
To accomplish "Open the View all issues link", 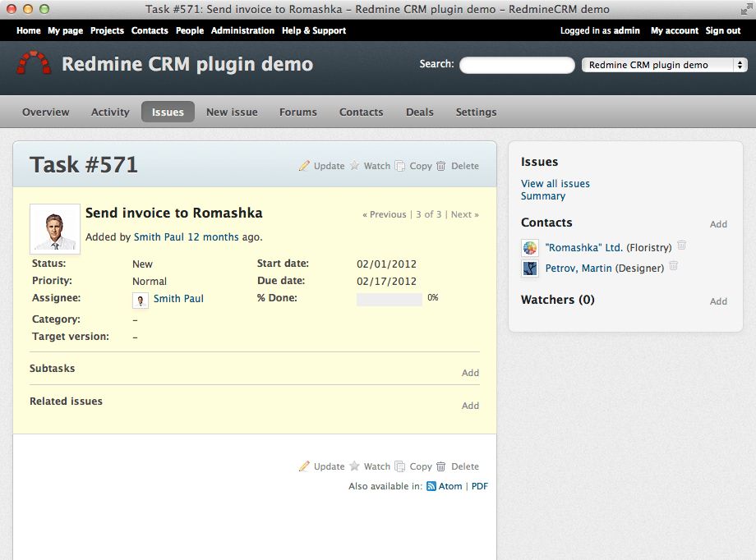I will click(x=555, y=183).
